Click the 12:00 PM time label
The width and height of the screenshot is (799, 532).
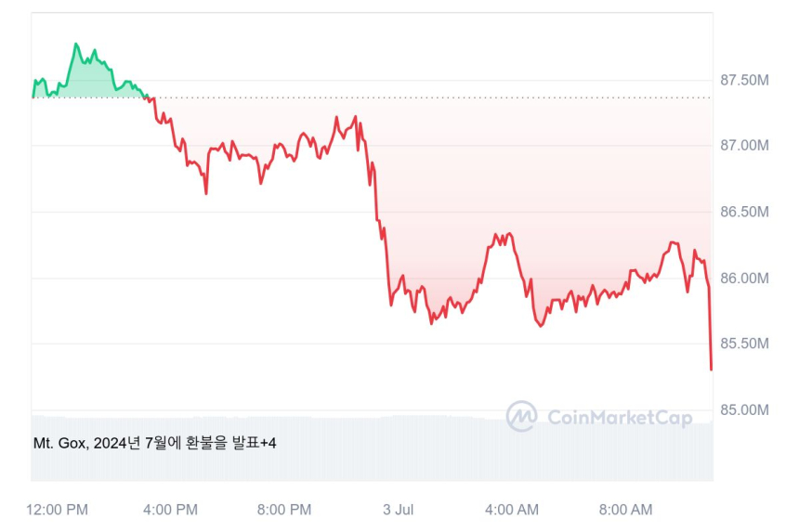(x=58, y=510)
